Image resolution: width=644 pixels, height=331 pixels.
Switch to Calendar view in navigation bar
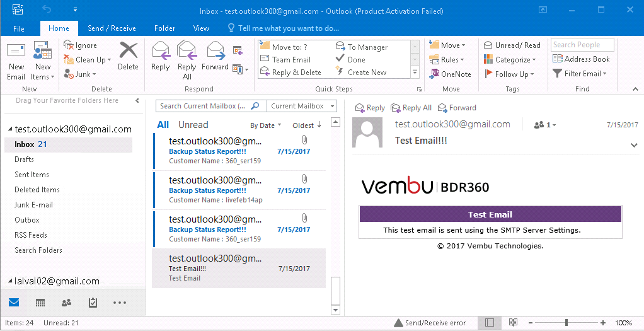40,303
